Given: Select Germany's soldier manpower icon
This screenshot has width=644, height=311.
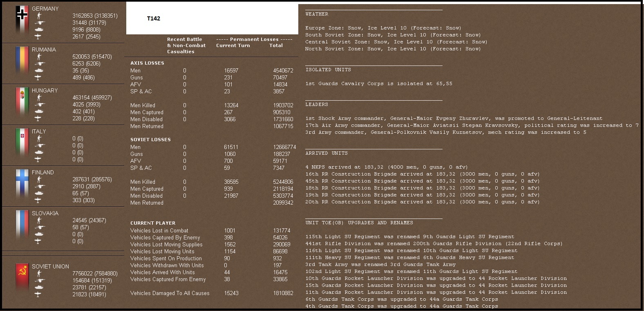Looking at the screenshot, I should point(39,16).
